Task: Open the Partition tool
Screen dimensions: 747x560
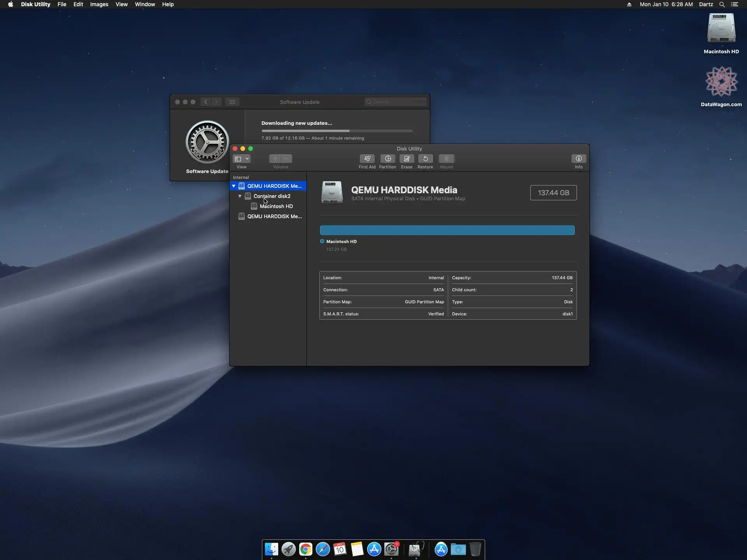Action: click(388, 159)
